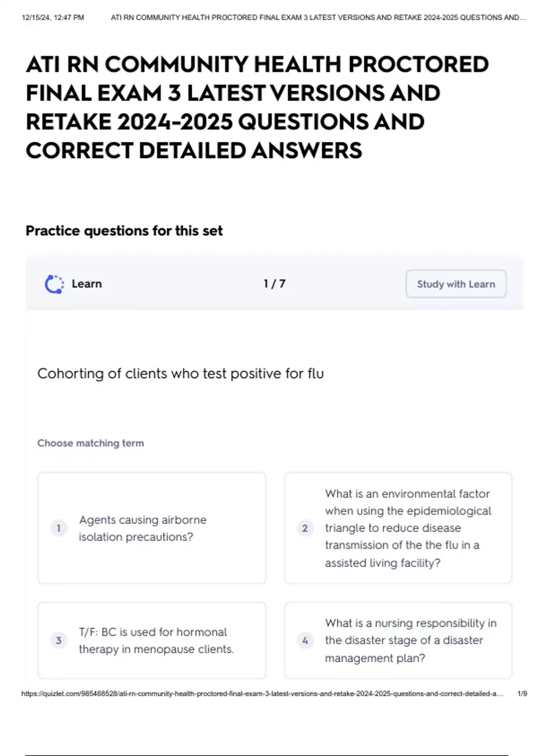Screen dimensions: 534x756
Task: Open the quizlet.com URL in the footer
Action: (x=262, y=694)
